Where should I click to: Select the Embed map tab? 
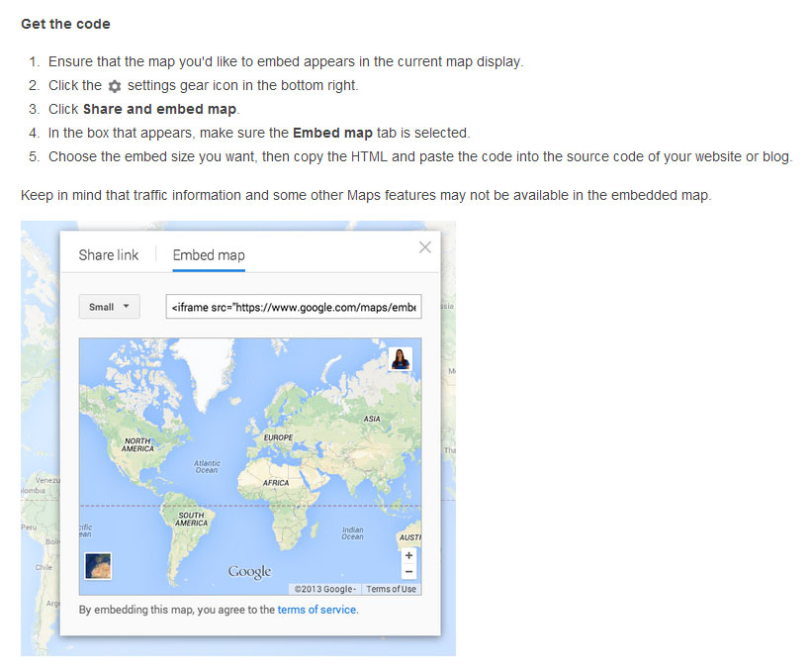(x=209, y=255)
